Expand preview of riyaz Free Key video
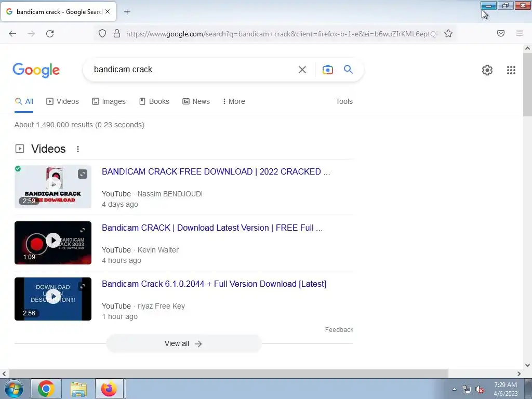532x399 pixels. coord(83,286)
